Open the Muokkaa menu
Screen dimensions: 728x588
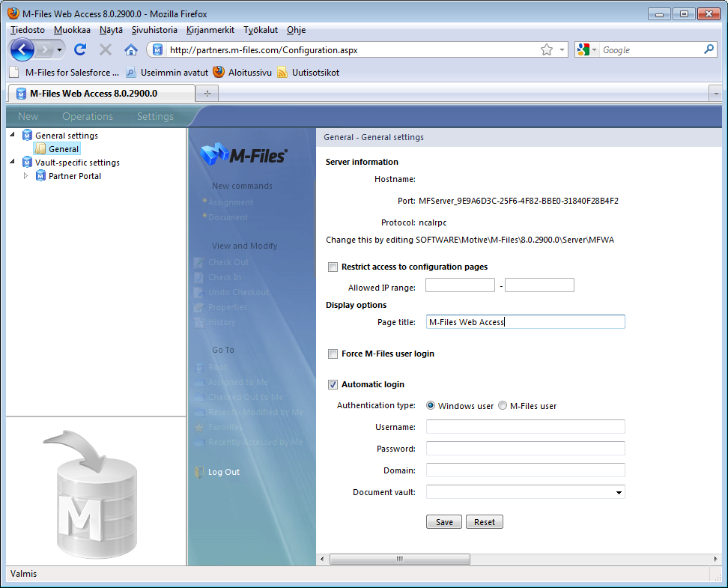[72, 30]
